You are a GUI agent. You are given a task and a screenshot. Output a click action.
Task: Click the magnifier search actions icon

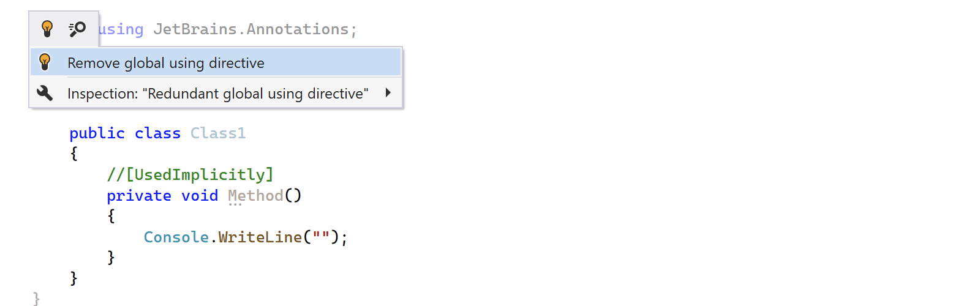click(77, 29)
